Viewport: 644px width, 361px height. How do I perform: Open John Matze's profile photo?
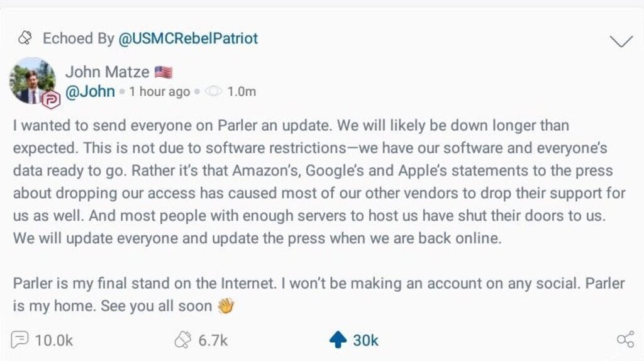pyautogui.click(x=31, y=81)
